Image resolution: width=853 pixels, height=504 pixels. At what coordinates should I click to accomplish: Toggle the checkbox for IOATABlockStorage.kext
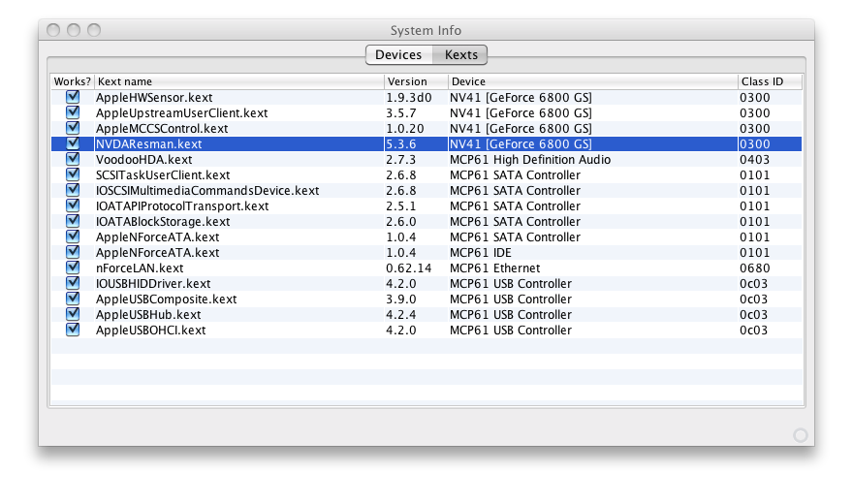click(73, 221)
